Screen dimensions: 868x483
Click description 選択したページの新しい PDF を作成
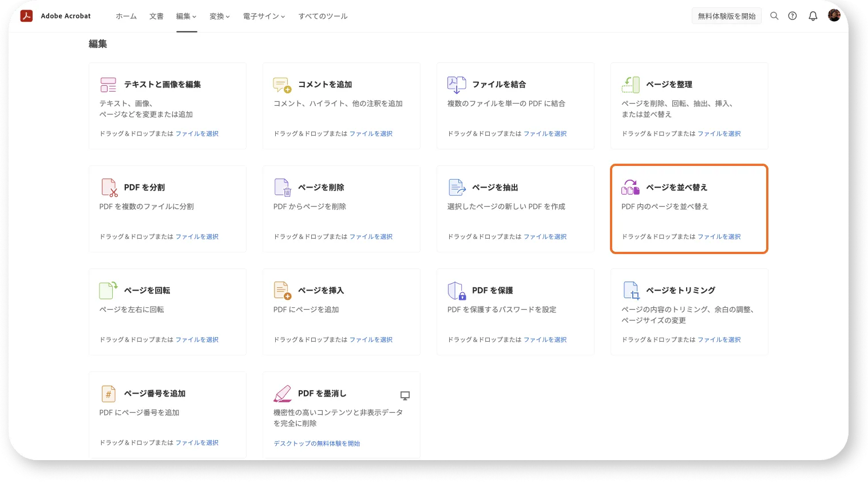point(506,207)
